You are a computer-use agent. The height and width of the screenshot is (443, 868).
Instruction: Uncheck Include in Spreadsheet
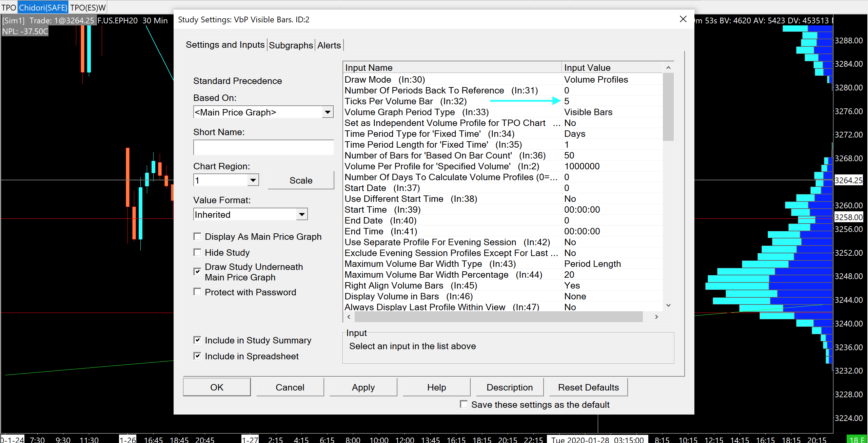[197, 356]
